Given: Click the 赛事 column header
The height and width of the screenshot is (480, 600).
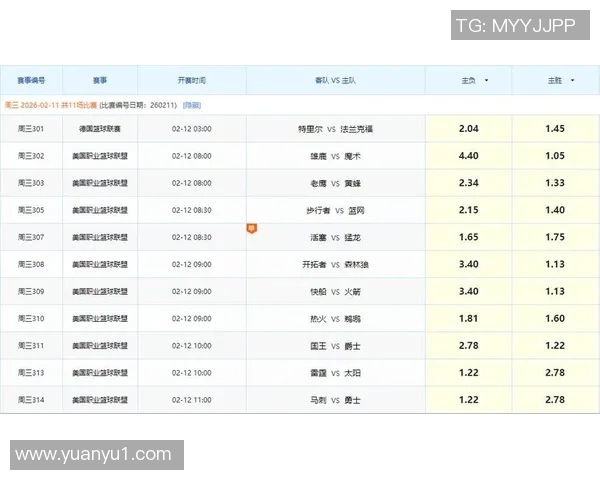Looking at the screenshot, I should point(100,80).
